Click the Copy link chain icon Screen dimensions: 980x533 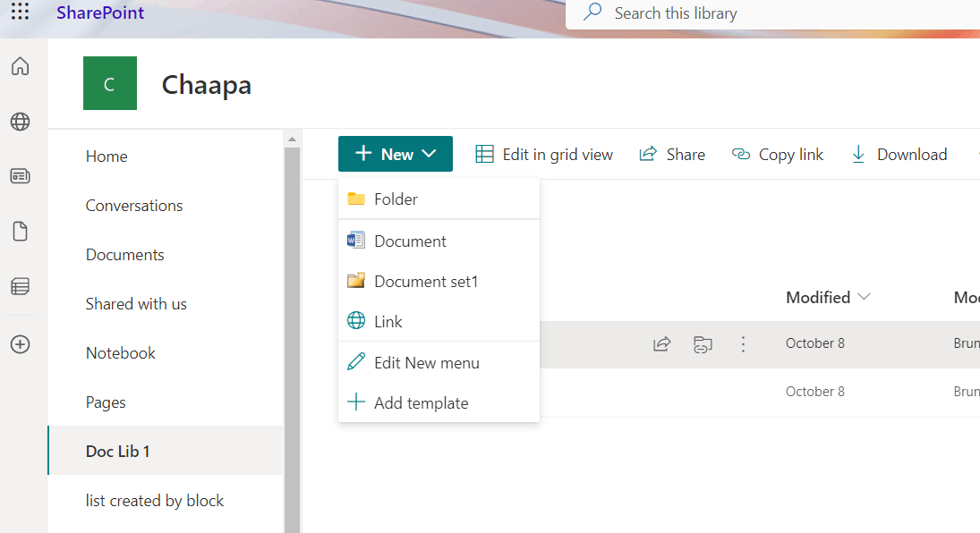click(741, 154)
